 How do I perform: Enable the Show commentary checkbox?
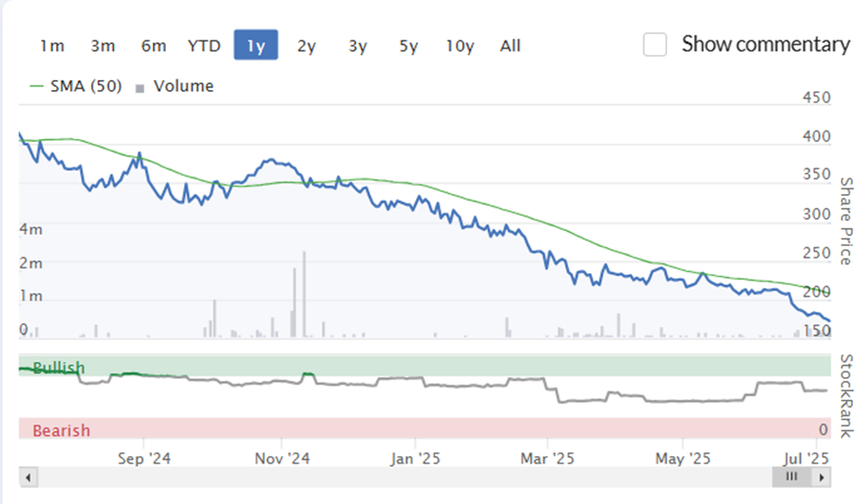[655, 45]
